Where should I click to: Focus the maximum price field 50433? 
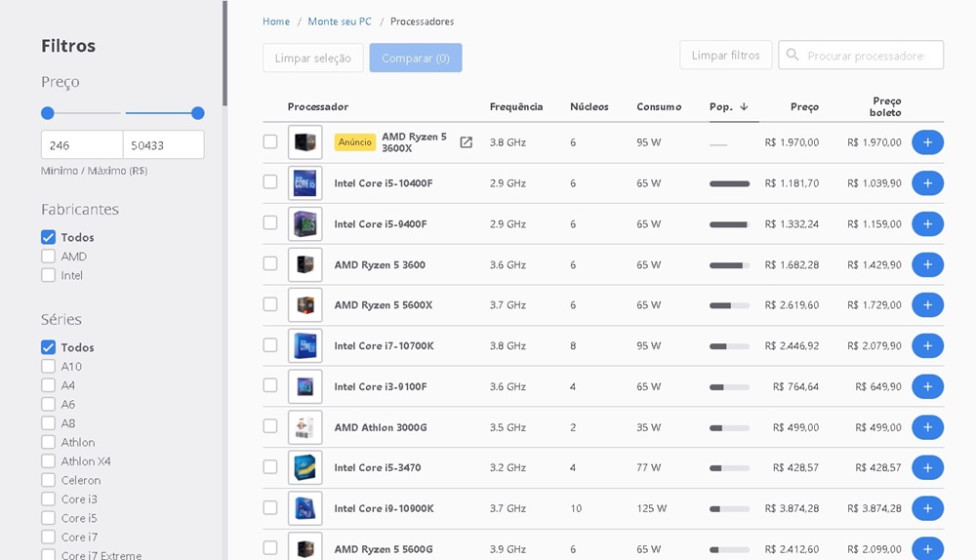tap(163, 145)
